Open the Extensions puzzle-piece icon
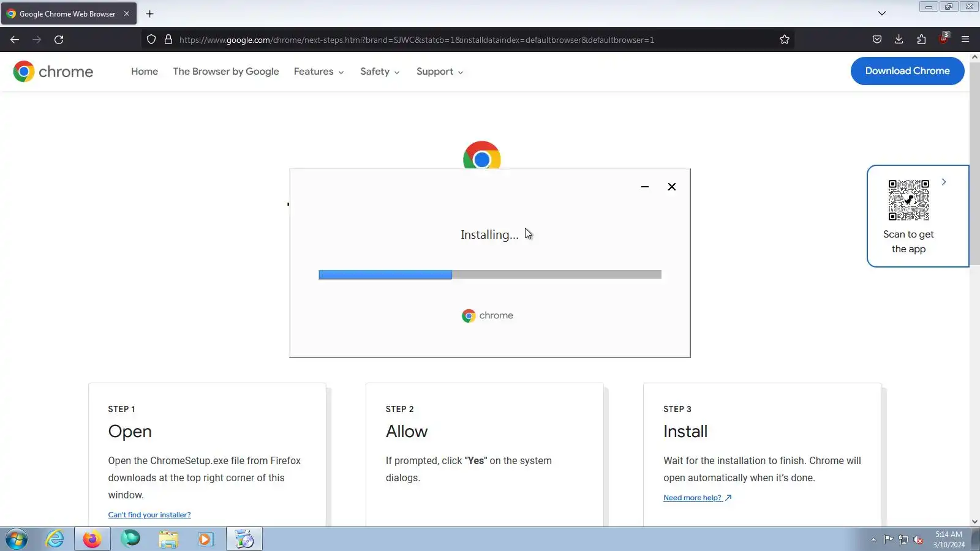Viewport: 980px width, 551px height. pos(921,40)
